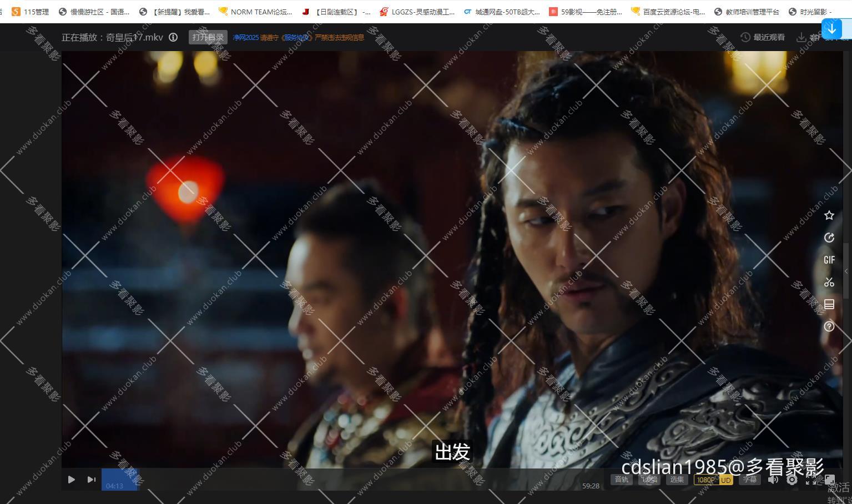Screen dimensions: 852x504
Task: Open the player settings gear icon
Action: point(792,480)
